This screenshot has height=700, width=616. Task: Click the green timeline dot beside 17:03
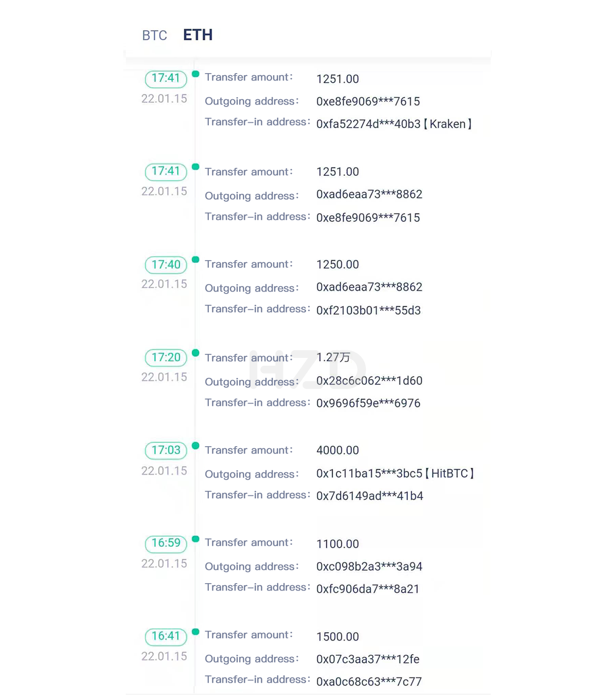pos(196,445)
